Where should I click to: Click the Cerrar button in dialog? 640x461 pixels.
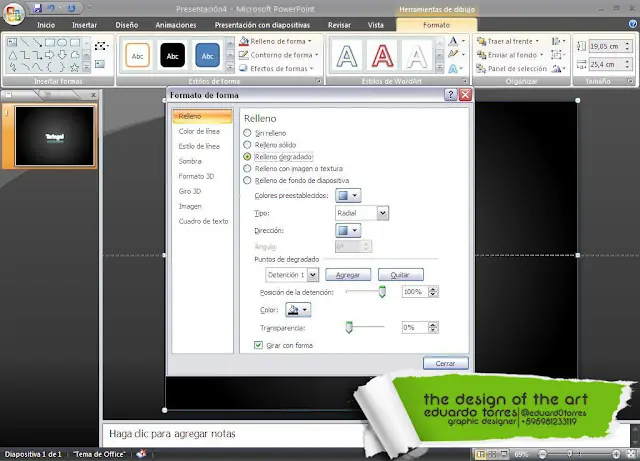pyautogui.click(x=445, y=363)
